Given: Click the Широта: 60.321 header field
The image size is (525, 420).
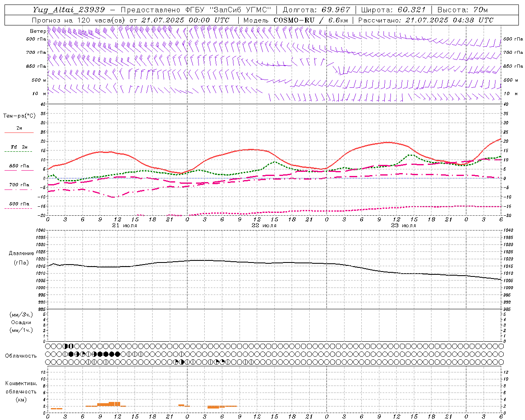Looking at the screenshot, I should coord(393,10).
